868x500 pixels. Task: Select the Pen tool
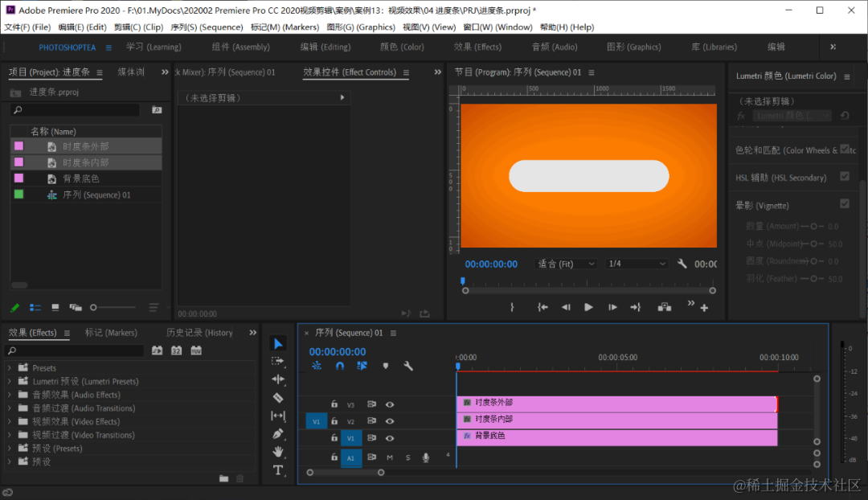278,433
